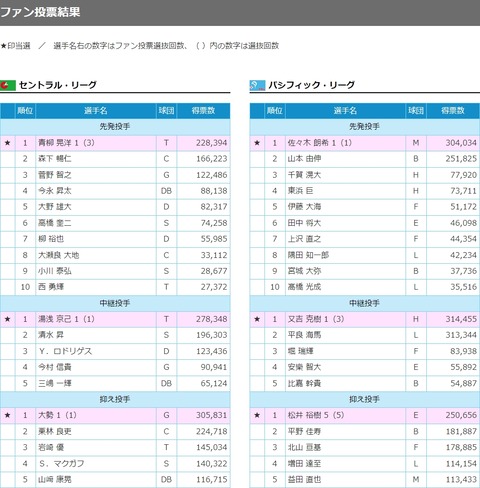The image size is (480, 488).
Task: Click the star beside 又吉 克樹
Action: [257, 319]
